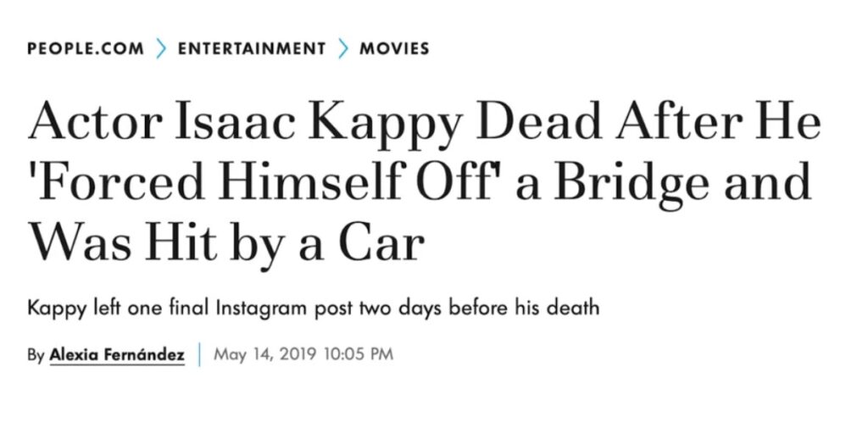Go to the ENTERTAINMENT breadcrumb section
This screenshot has width=868, height=423.
point(252,48)
